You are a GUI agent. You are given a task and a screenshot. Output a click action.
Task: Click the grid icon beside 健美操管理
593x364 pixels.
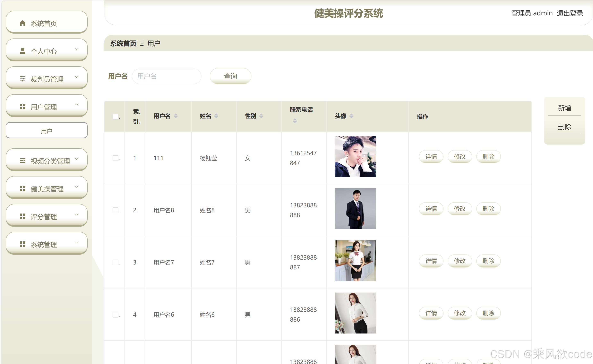click(x=22, y=189)
